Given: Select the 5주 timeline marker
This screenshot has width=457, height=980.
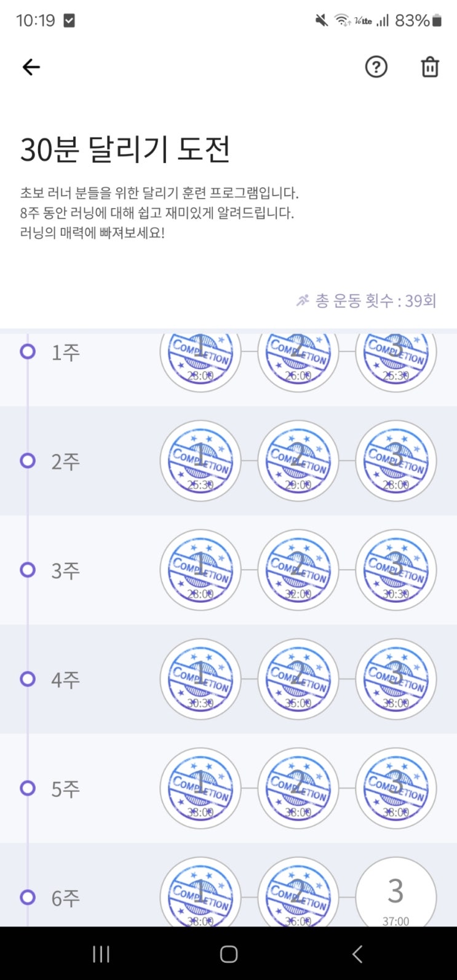Looking at the screenshot, I should pyautogui.click(x=28, y=788).
